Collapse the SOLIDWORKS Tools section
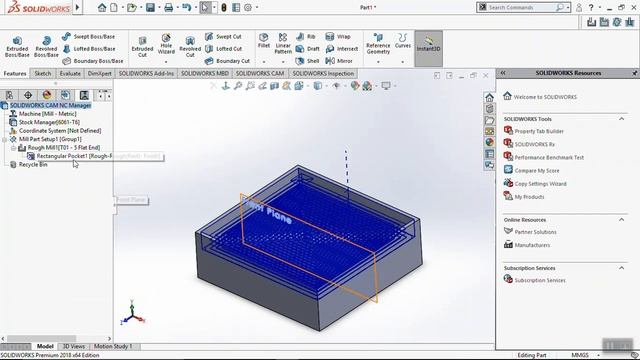Image resolution: width=640 pixels, height=360 pixels. pos(621,119)
